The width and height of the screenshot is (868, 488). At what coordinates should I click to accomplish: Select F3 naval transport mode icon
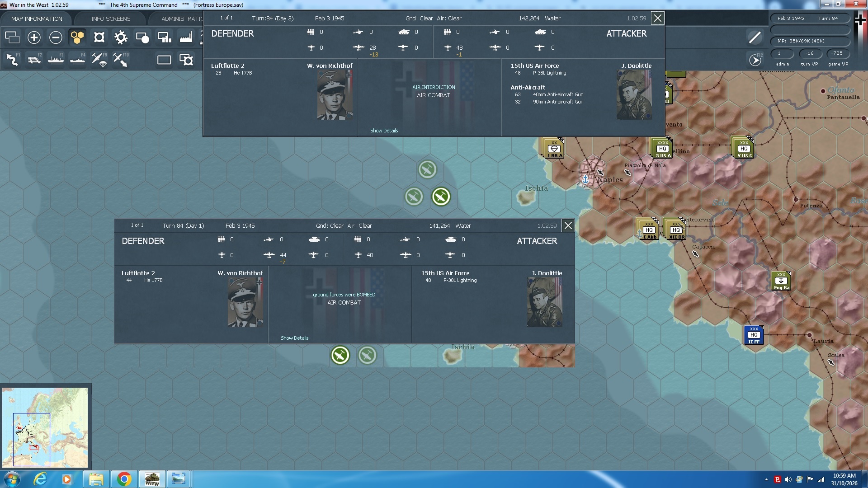56,59
